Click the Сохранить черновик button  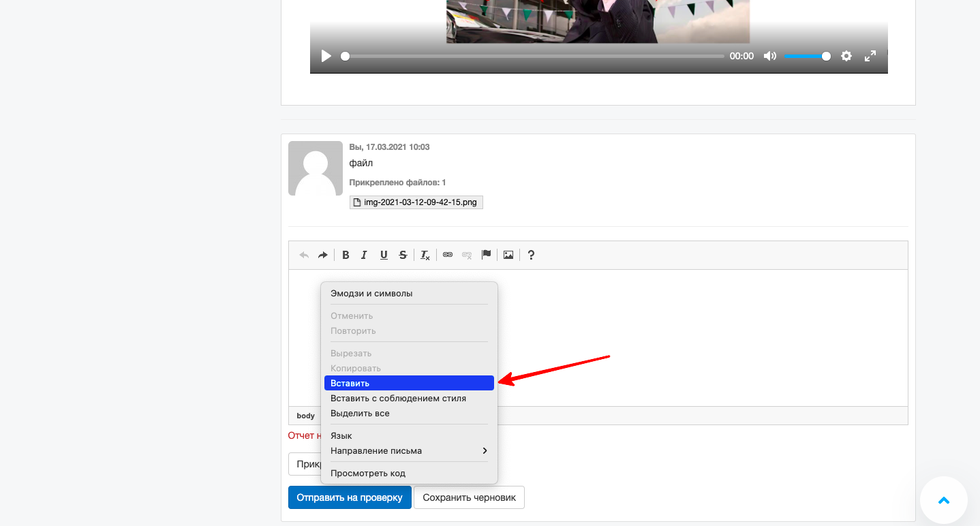[469, 497]
